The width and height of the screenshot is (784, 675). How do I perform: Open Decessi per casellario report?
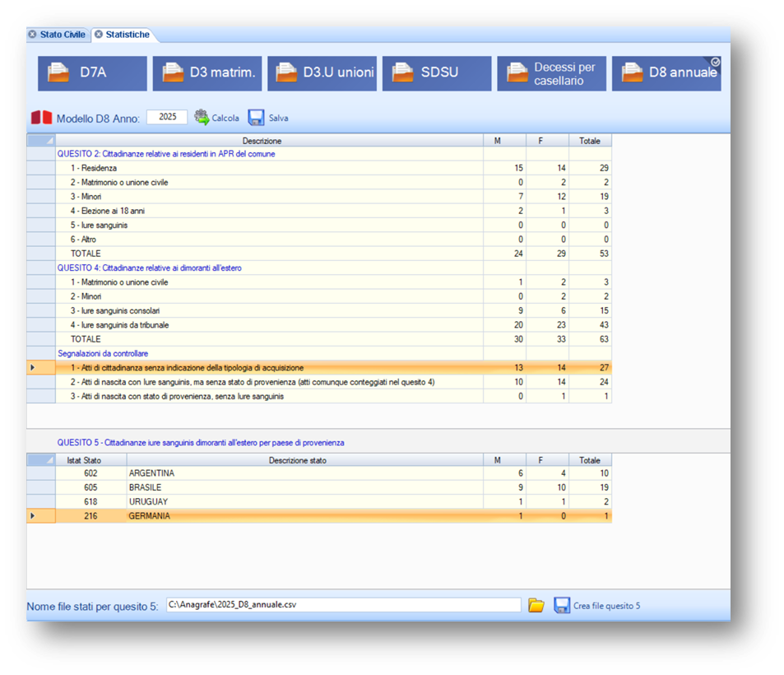coord(551,73)
